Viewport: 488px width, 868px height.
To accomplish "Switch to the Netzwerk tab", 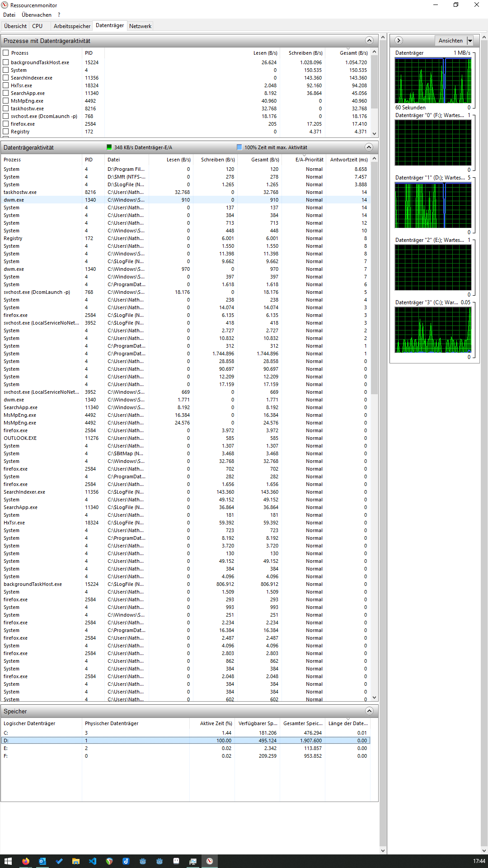I will [x=141, y=26].
